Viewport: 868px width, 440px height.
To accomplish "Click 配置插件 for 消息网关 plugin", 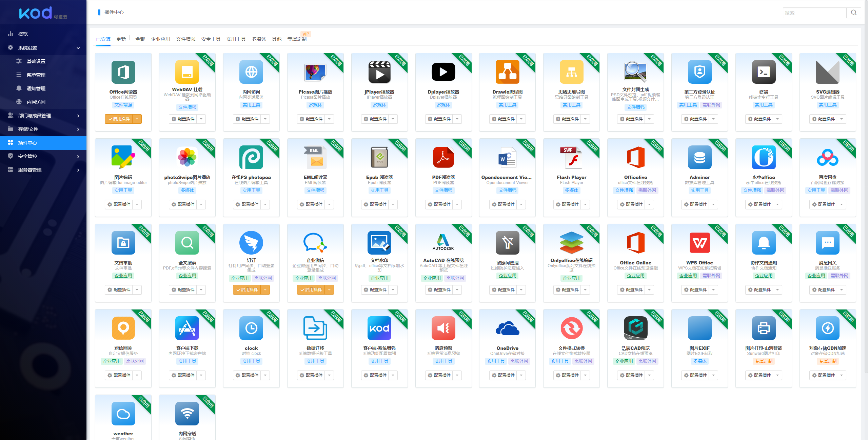I will point(824,290).
